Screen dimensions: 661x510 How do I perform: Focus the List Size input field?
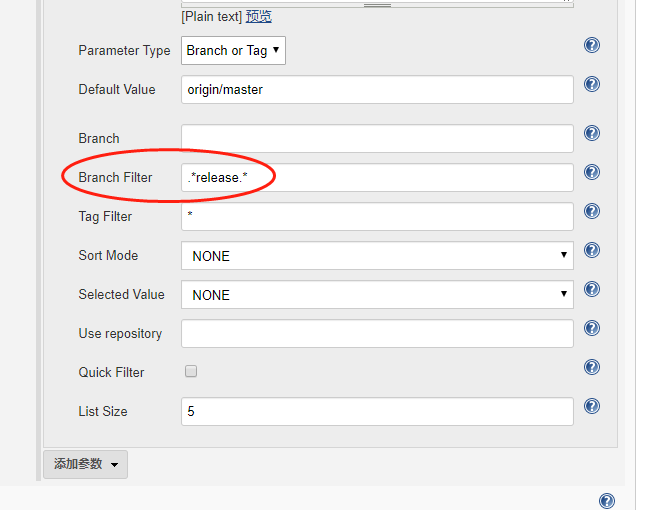[377, 411]
